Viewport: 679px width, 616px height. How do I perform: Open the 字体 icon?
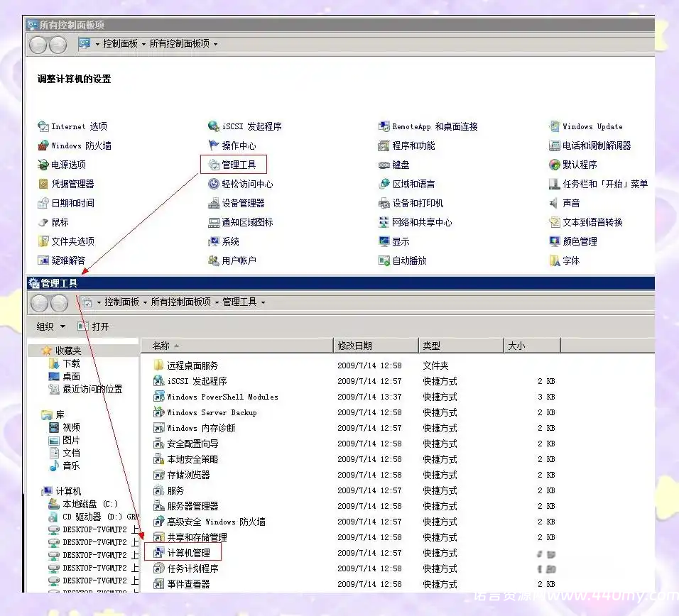(554, 260)
